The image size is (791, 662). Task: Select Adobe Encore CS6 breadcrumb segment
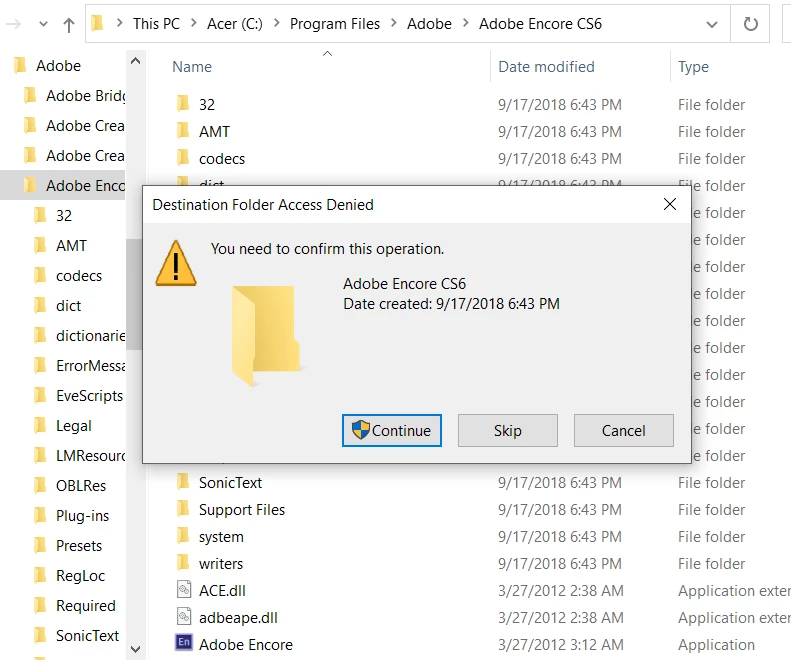540,24
